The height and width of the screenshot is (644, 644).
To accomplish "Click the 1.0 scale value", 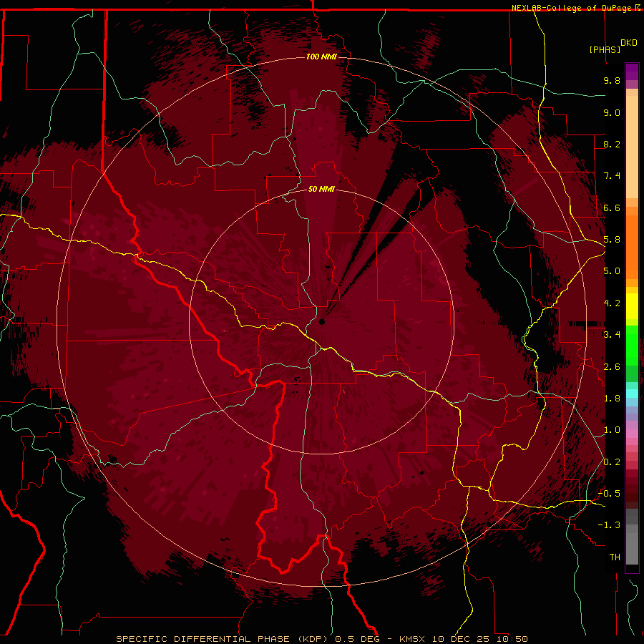I will coord(612,430).
